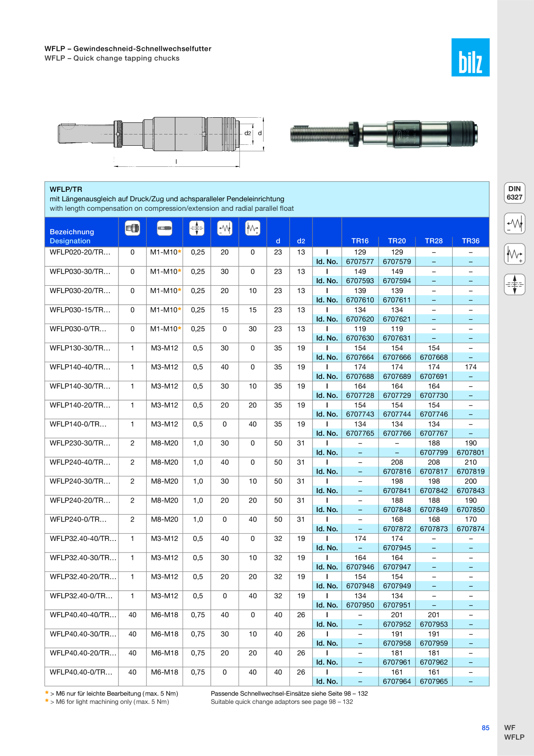
Task: Click Id. No. 6707953
Action: [x=434, y=624]
